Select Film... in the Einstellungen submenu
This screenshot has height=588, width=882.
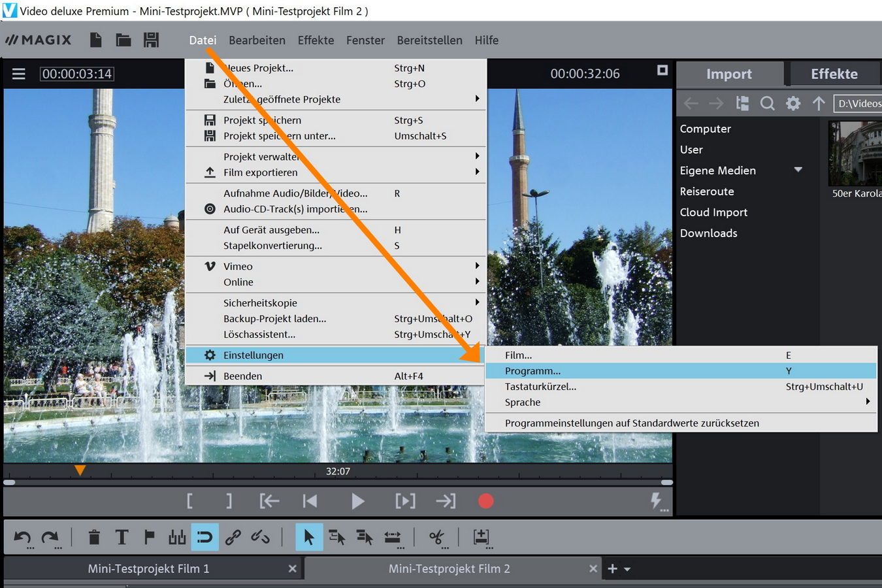pyautogui.click(x=681, y=355)
